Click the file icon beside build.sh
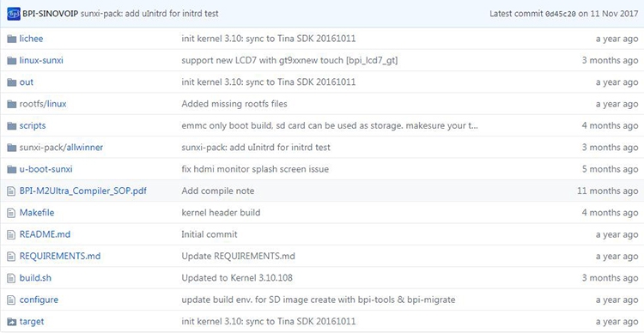 click(11, 278)
